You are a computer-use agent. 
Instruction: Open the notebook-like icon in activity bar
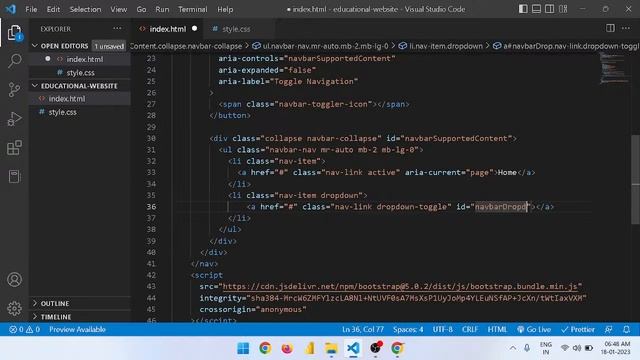[x=14, y=176]
